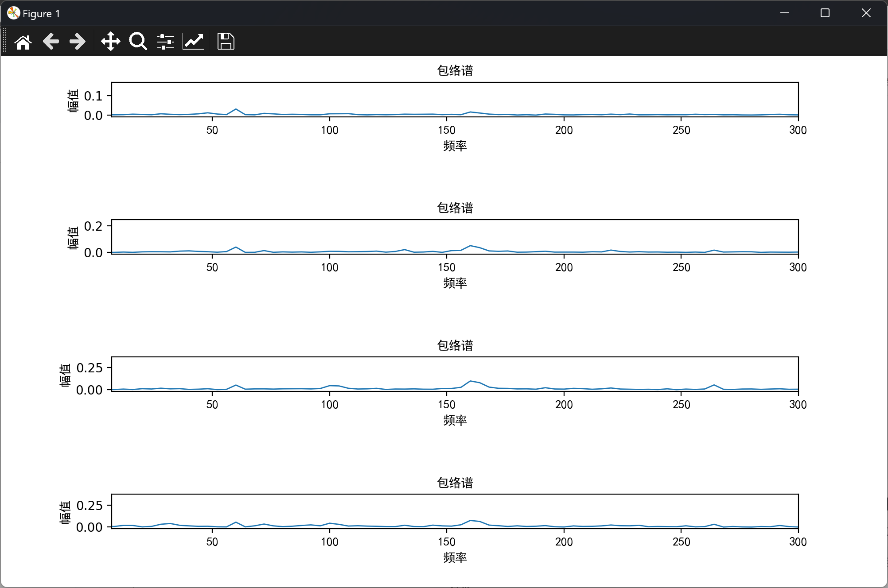Click inside the bottom subplot area
This screenshot has height=588, width=888.
click(455, 511)
